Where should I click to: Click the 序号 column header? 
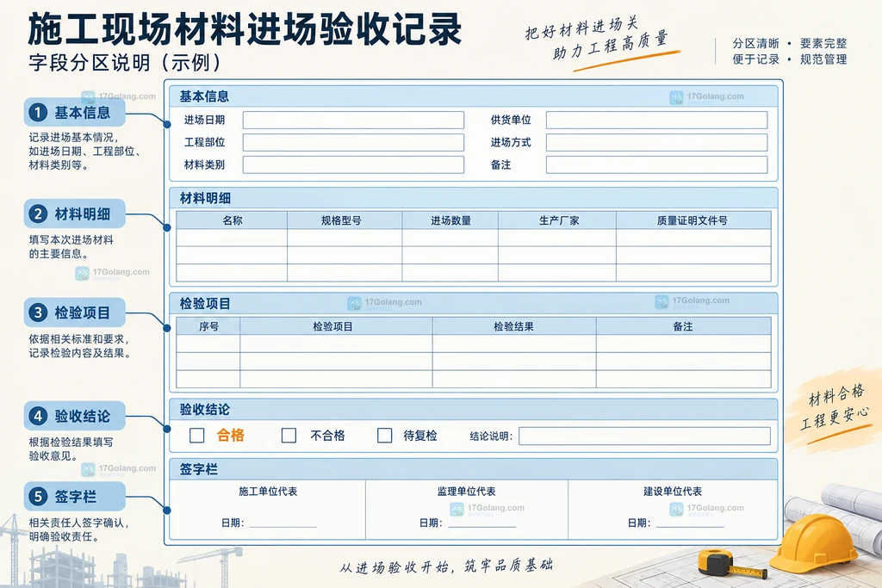(208, 326)
